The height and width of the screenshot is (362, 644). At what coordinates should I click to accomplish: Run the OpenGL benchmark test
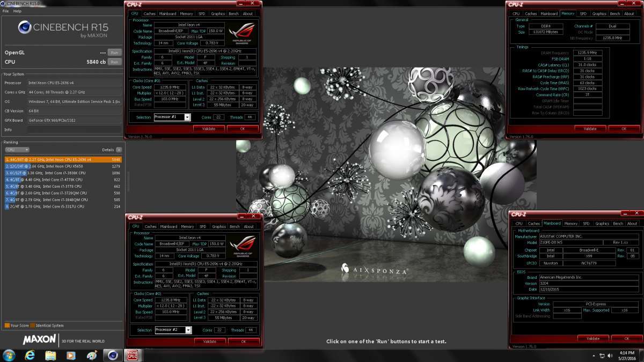(x=114, y=53)
